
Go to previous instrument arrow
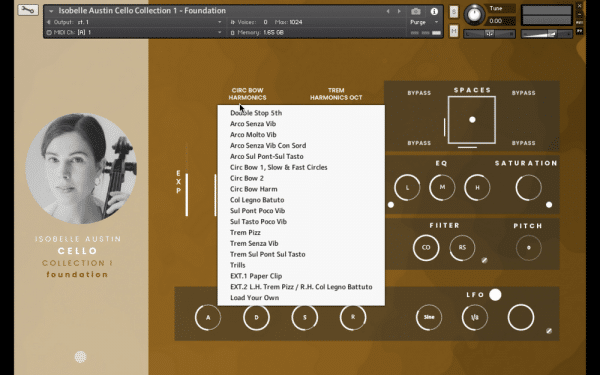point(388,11)
